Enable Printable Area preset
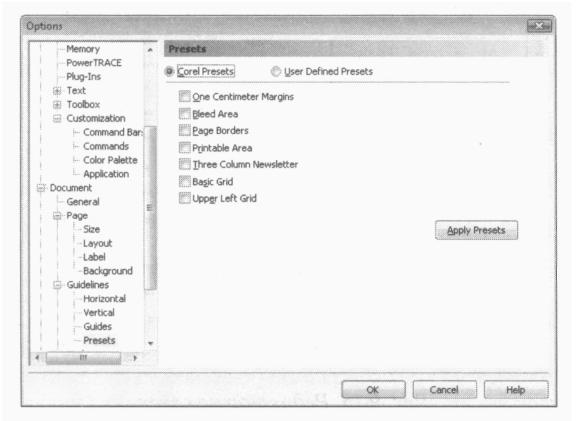579x421 pixels. (184, 147)
